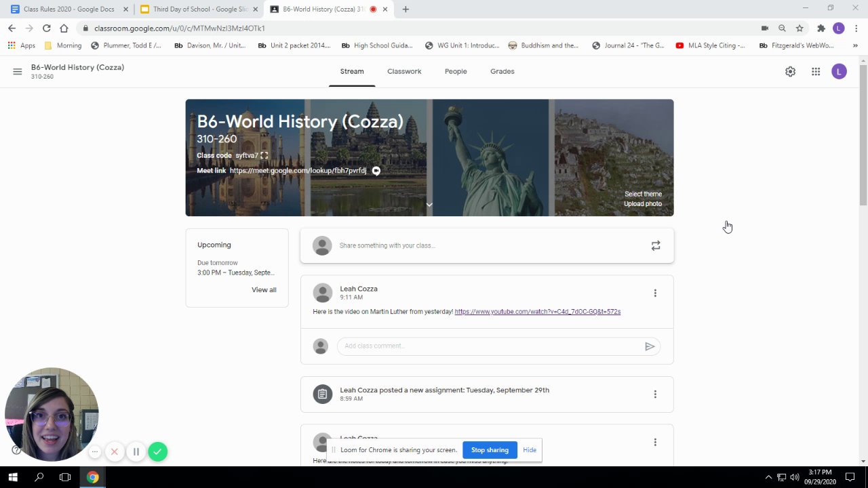This screenshot has width=868, height=488.
Task: Switch to the Third Day of School Slides tab
Action: coord(198,9)
